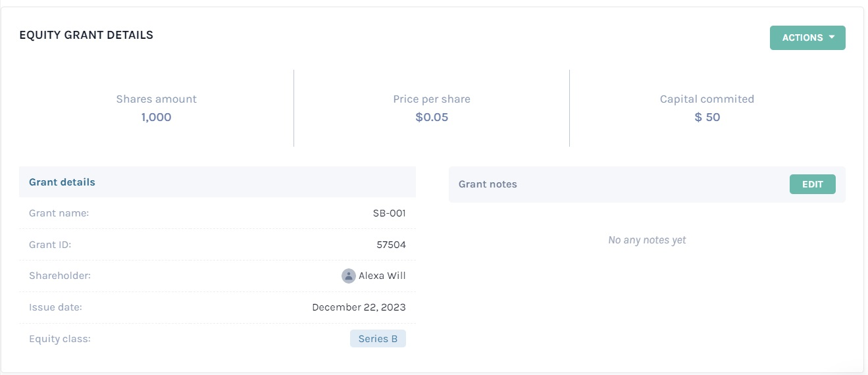868x375 pixels.
Task: Click the shares amount value 1,000
Action: point(156,117)
